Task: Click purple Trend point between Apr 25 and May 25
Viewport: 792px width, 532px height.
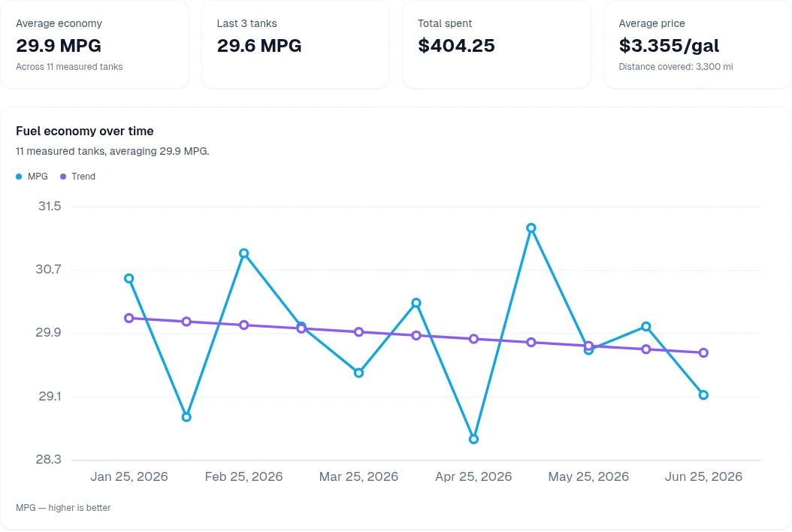Action: pyautogui.click(x=531, y=343)
